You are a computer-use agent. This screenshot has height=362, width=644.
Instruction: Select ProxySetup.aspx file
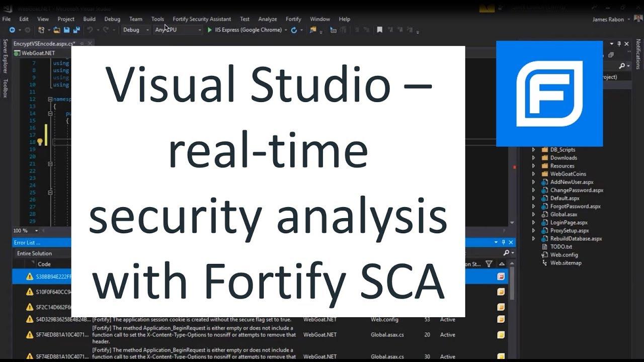click(569, 230)
